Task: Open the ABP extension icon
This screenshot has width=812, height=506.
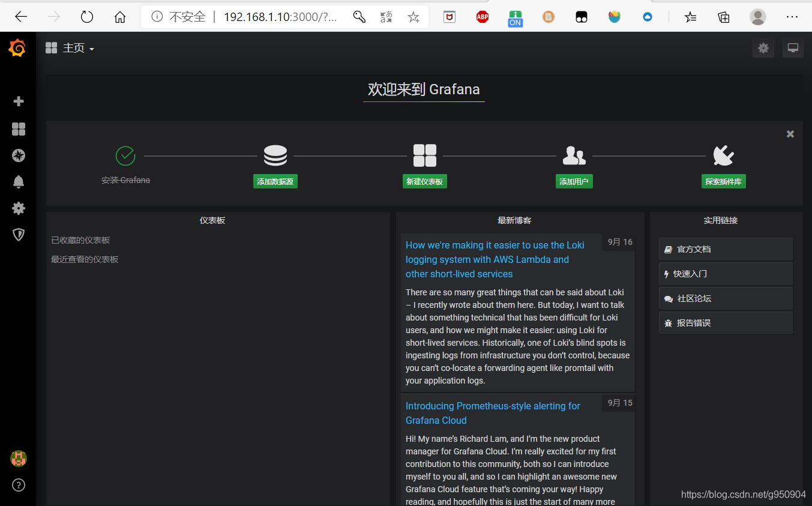Action: pyautogui.click(x=483, y=17)
